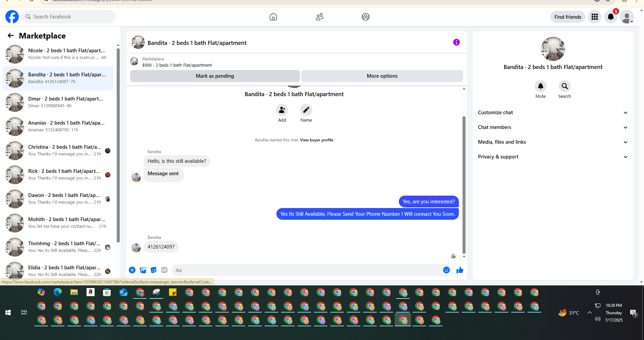This screenshot has height=340, width=644.
Task: Click the attach photo icon in composer
Action: [x=143, y=270]
